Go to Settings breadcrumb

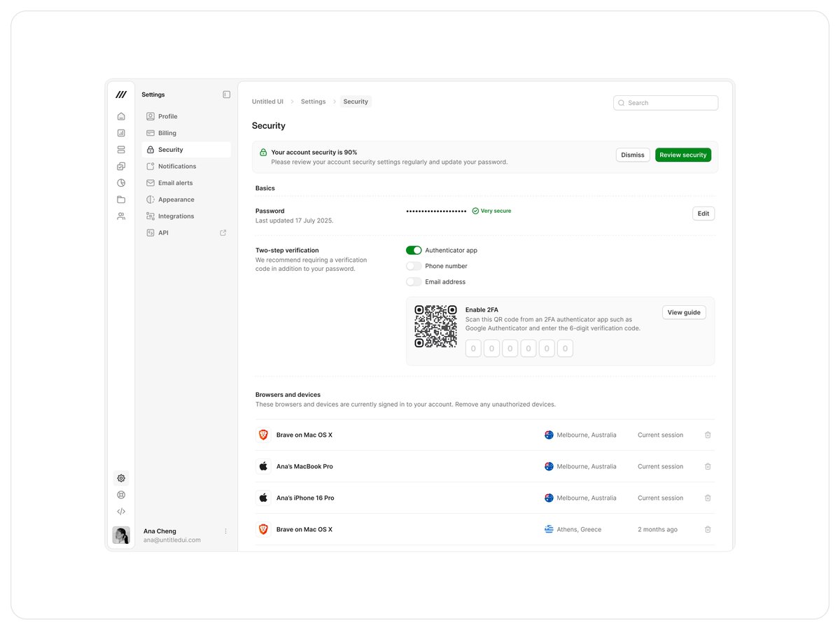[313, 101]
